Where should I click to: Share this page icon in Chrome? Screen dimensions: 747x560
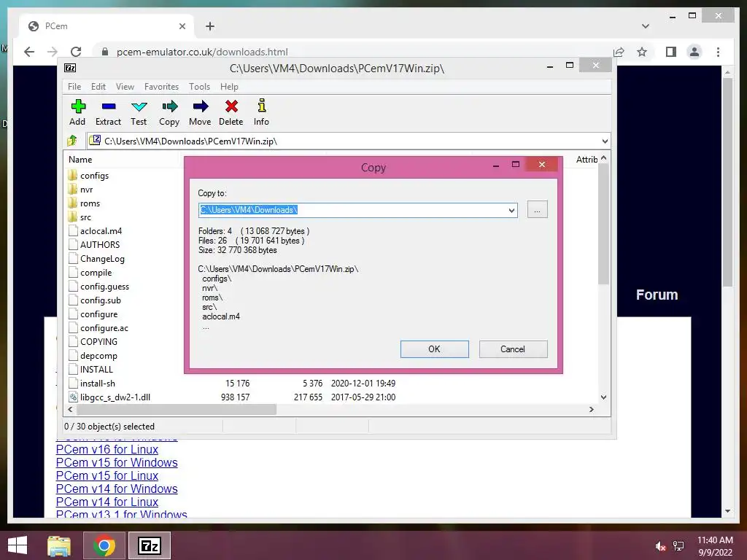(x=619, y=52)
